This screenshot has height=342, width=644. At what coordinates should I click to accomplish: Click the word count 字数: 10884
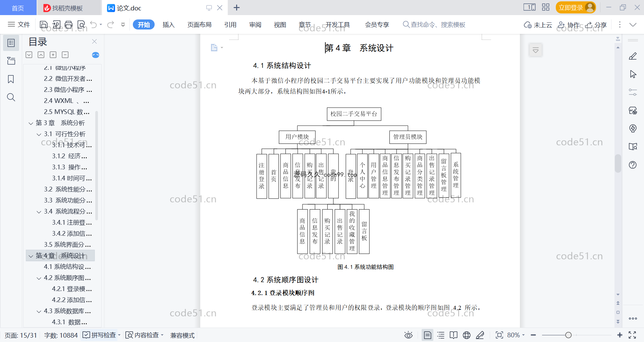tap(61, 335)
